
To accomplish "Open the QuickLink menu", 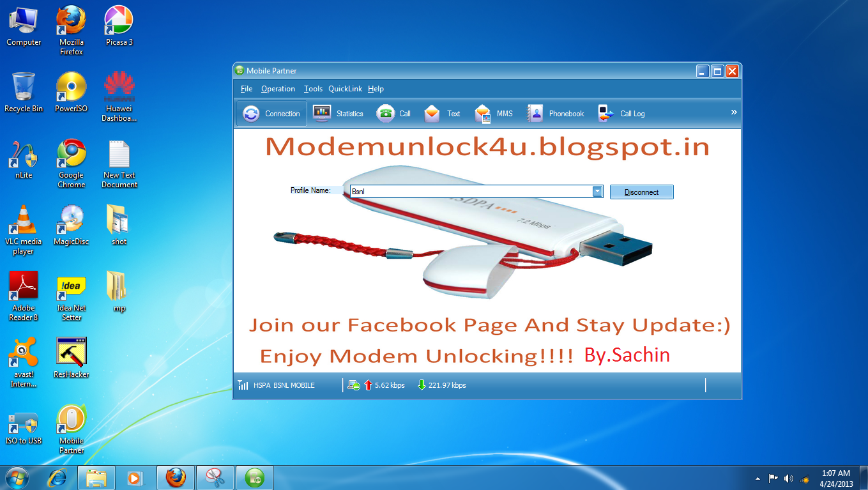I will (x=345, y=89).
